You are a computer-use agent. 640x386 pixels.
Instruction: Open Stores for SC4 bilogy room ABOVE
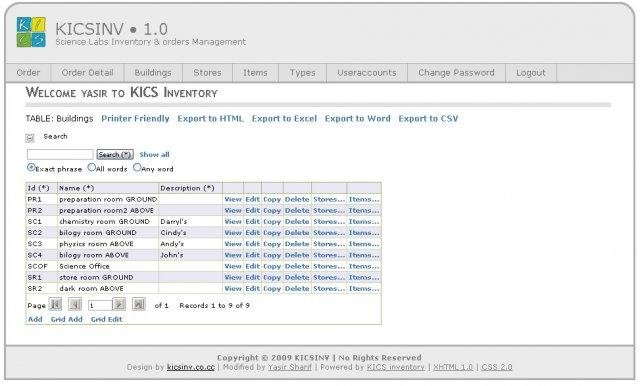pyautogui.click(x=329, y=255)
